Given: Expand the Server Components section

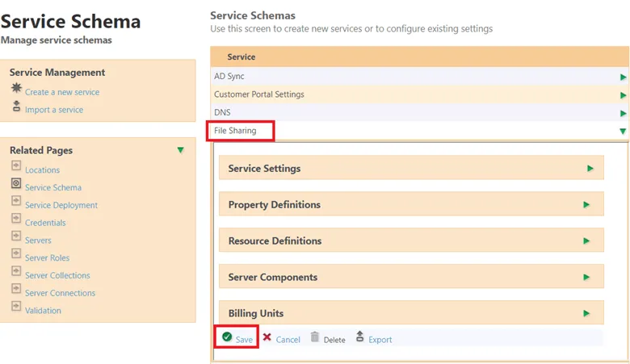Looking at the screenshot, I should coord(589,278).
